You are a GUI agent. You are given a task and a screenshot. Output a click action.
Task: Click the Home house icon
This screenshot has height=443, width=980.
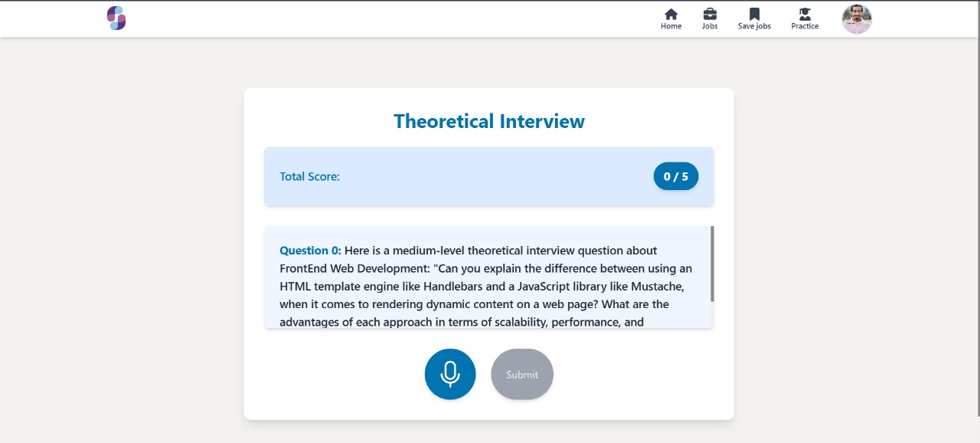[x=671, y=14]
